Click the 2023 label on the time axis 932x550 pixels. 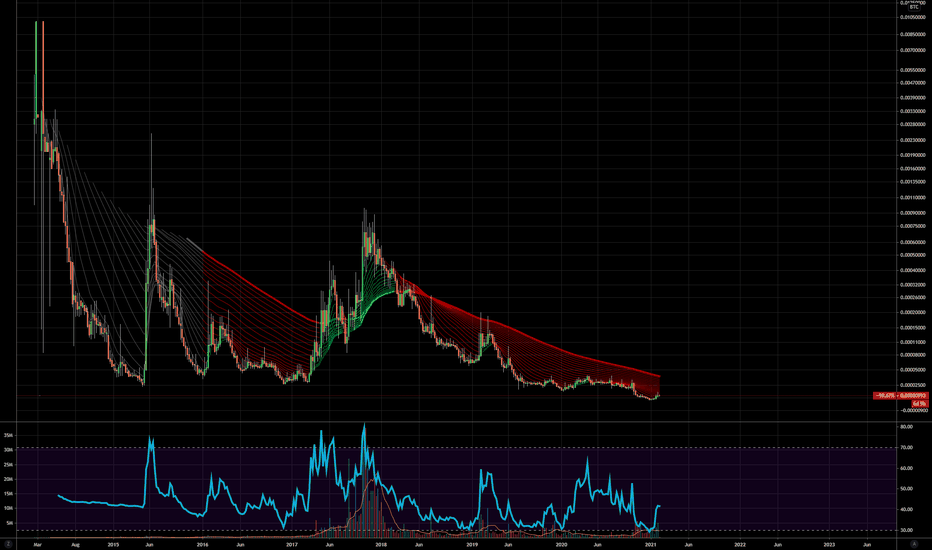[829, 544]
